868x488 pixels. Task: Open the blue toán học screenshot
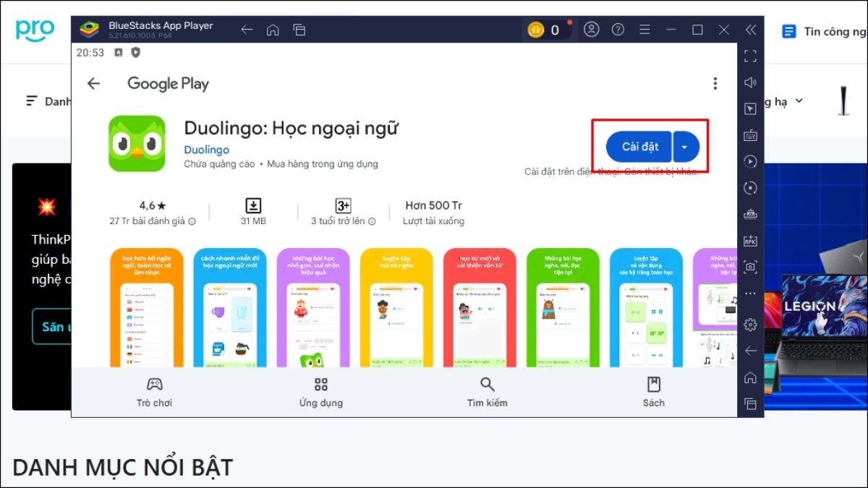click(646, 307)
